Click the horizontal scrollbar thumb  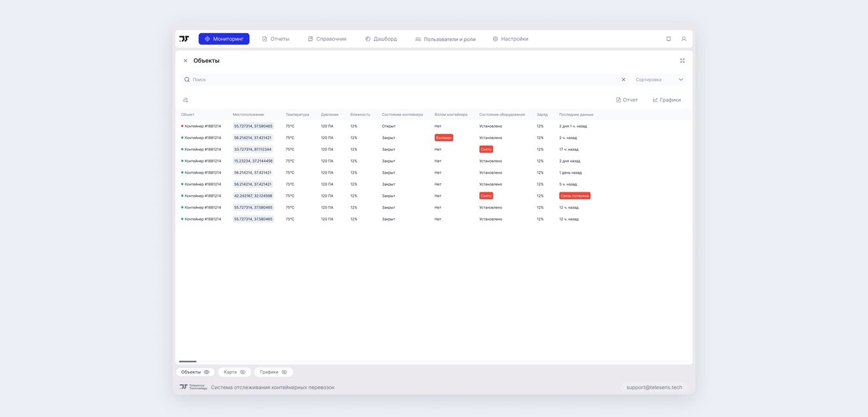187,361
